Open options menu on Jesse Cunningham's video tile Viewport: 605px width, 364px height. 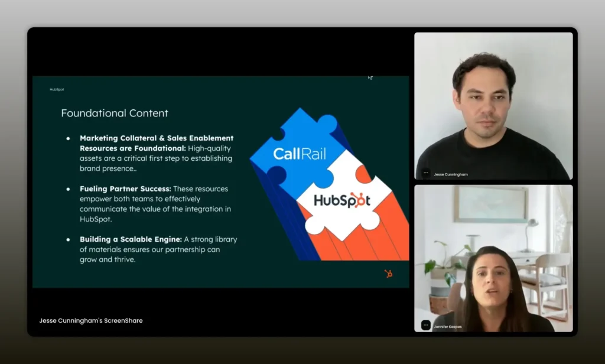[x=425, y=174]
